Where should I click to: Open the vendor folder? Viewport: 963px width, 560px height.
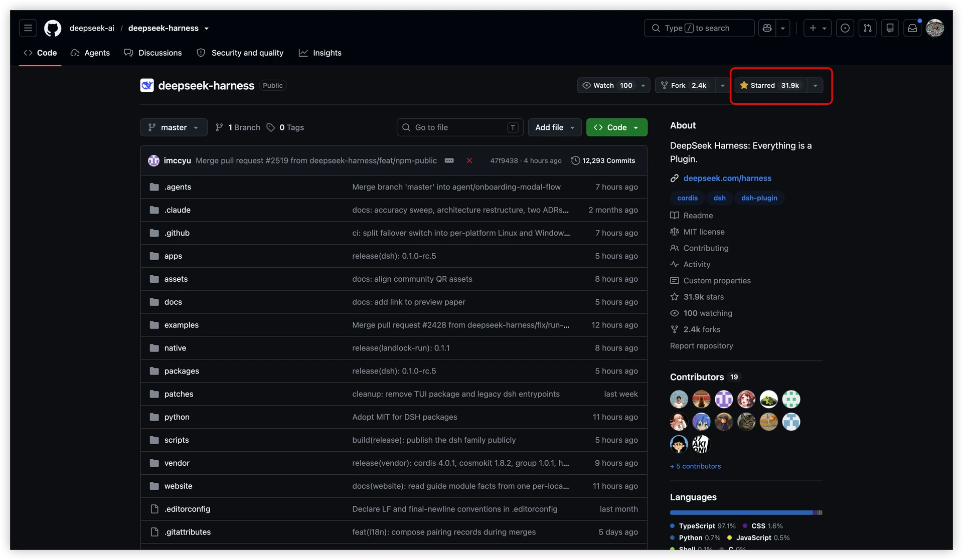click(177, 463)
